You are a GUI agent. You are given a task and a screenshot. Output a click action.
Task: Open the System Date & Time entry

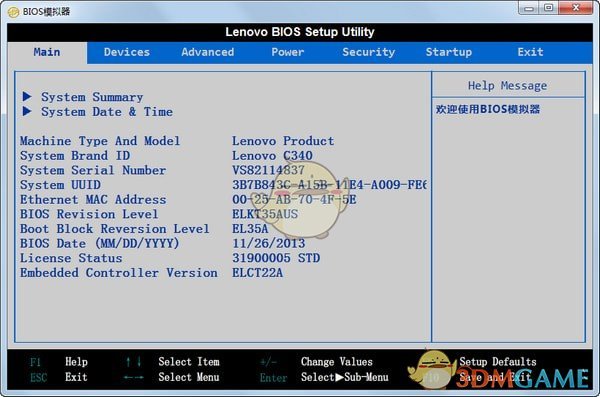pos(107,112)
